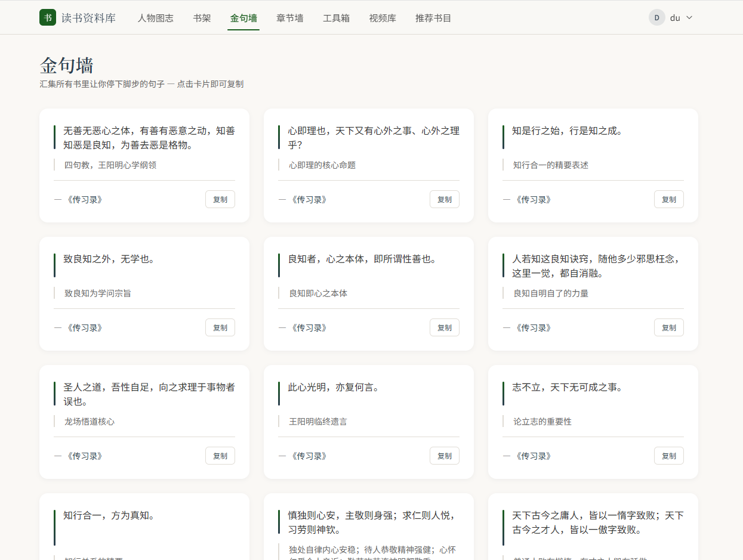Image resolution: width=743 pixels, height=560 pixels.
Task: Expand the du account dropdown chevron
Action: click(689, 18)
